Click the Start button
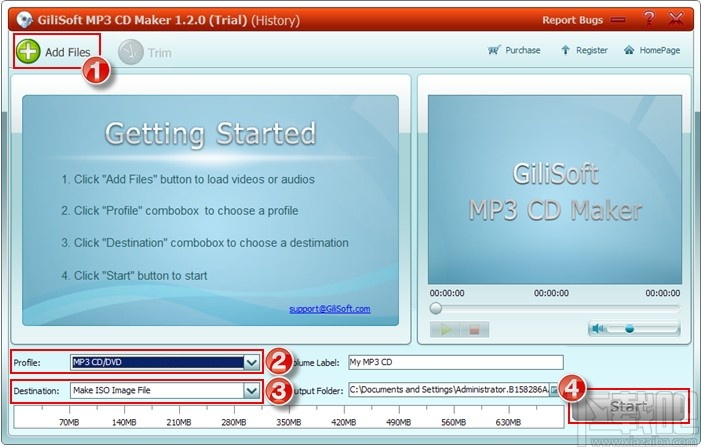The image size is (701, 447). (629, 406)
